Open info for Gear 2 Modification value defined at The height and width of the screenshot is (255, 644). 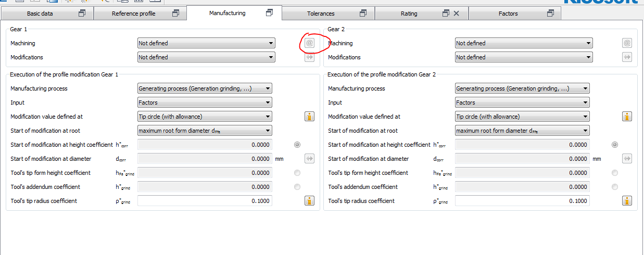click(627, 117)
